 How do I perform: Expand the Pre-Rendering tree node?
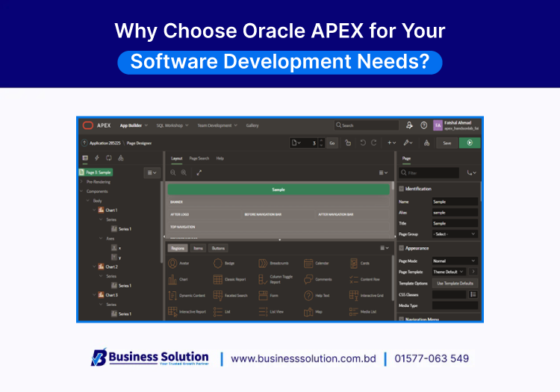pyautogui.click(x=81, y=181)
